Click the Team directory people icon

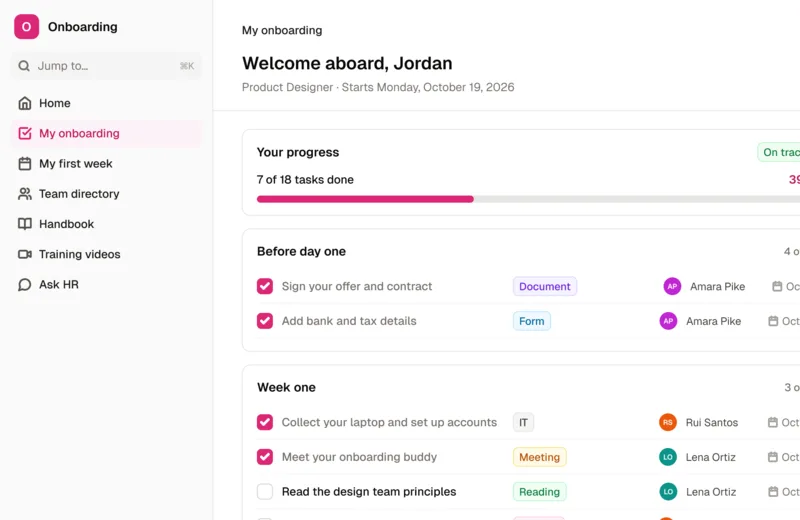(x=24, y=194)
